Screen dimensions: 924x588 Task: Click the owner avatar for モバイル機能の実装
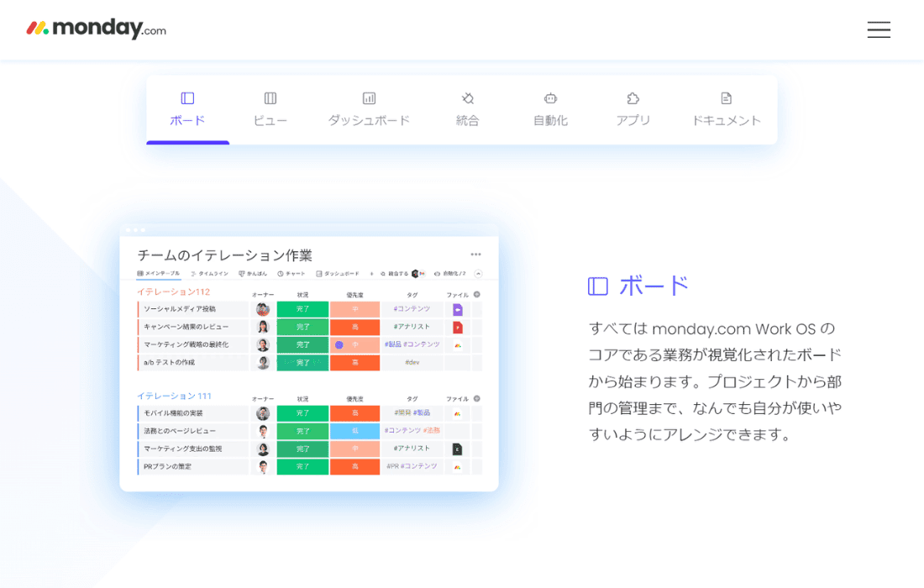click(263, 413)
